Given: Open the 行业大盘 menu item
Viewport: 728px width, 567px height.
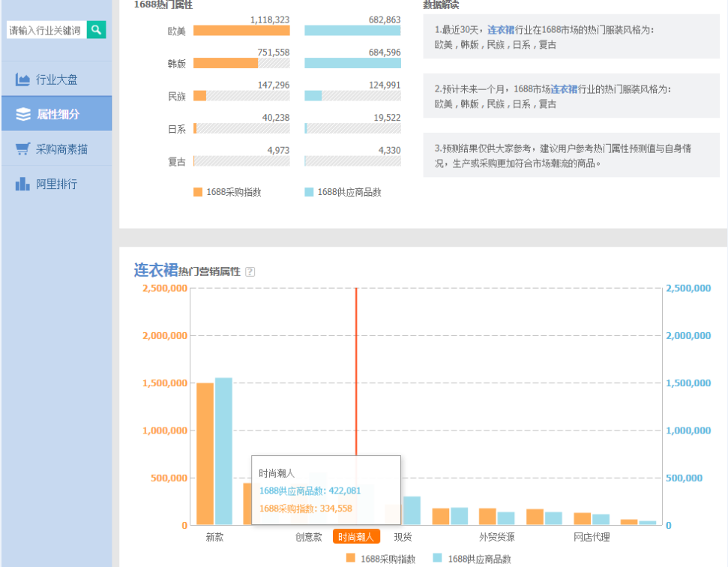Looking at the screenshot, I should pyautogui.click(x=56, y=79).
